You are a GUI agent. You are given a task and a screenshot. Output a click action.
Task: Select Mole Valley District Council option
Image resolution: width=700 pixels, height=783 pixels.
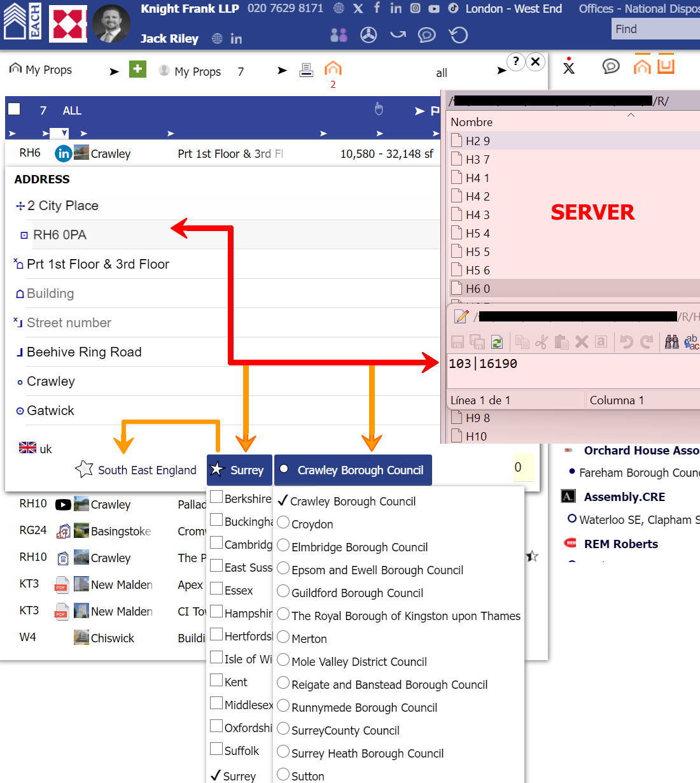pyautogui.click(x=283, y=661)
